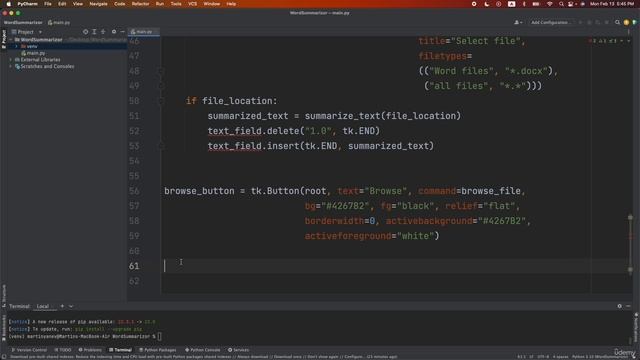
Task: Expand the venv folder
Action: (16, 47)
